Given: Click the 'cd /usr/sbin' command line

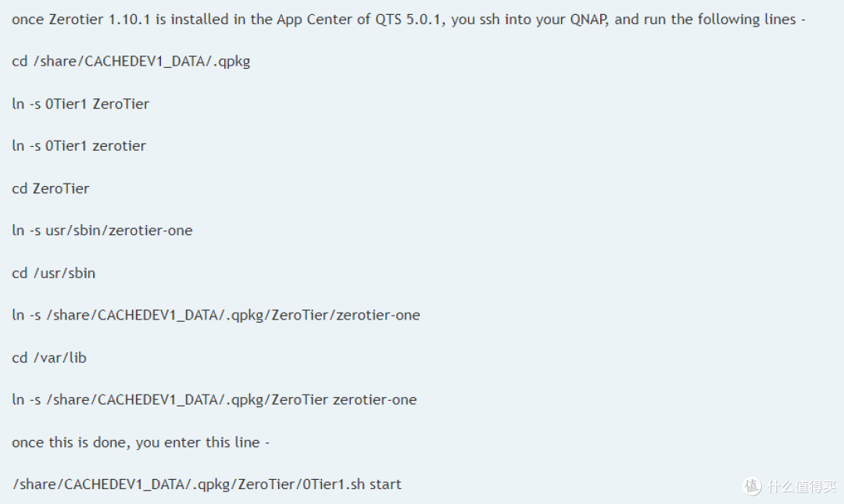Looking at the screenshot, I should click(x=53, y=273).
